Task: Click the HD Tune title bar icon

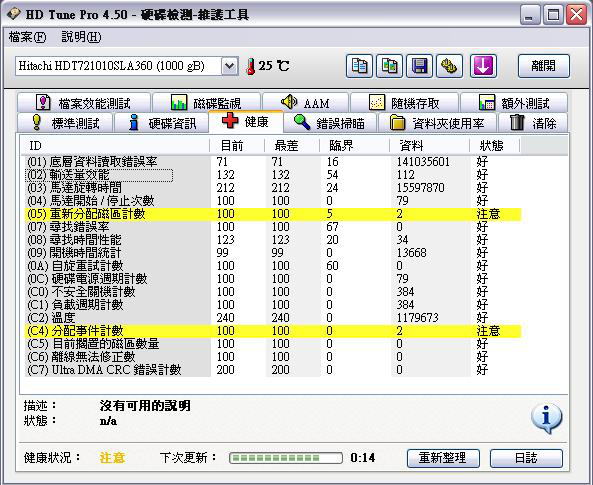Action: click(14, 14)
